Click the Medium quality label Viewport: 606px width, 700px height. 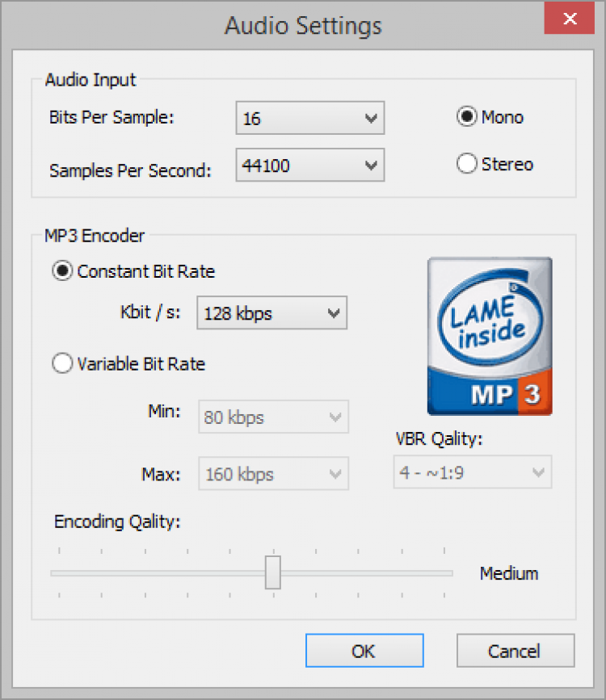[509, 573]
